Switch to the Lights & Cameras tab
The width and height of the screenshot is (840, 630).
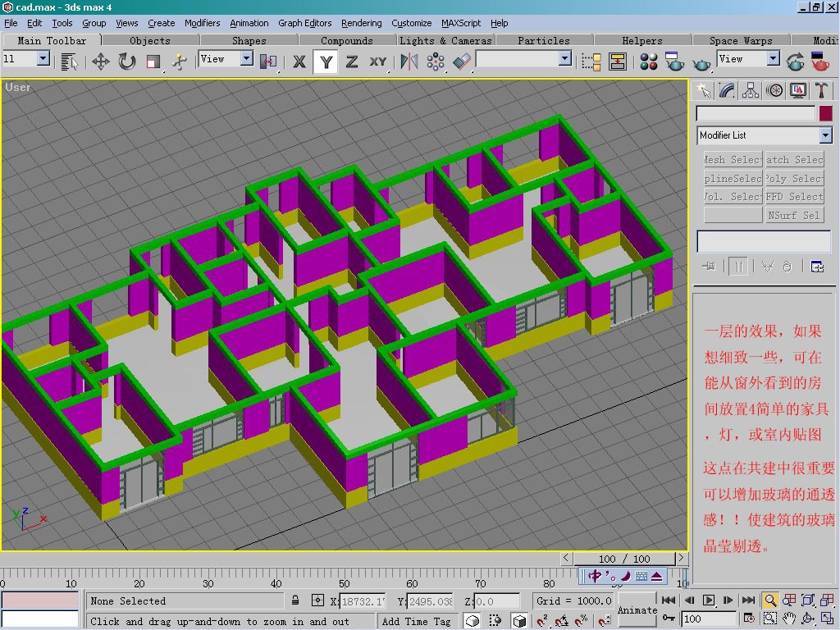pyautogui.click(x=445, y=41)
